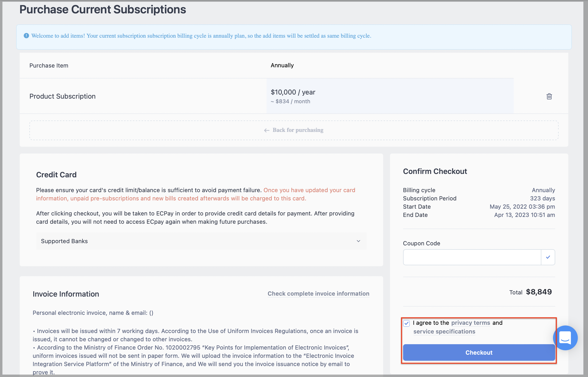Click the Checkout button

coord(479,352)
